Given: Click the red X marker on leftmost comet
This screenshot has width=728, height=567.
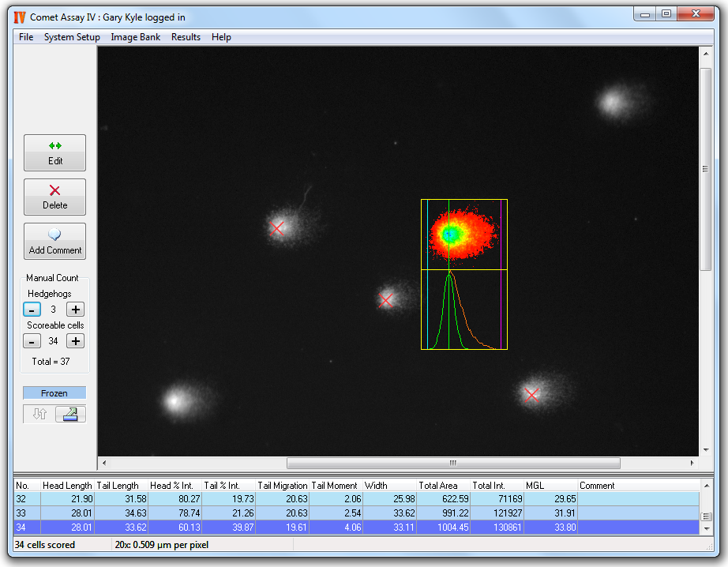Looking at the screenshot, I should click(276, 228).
